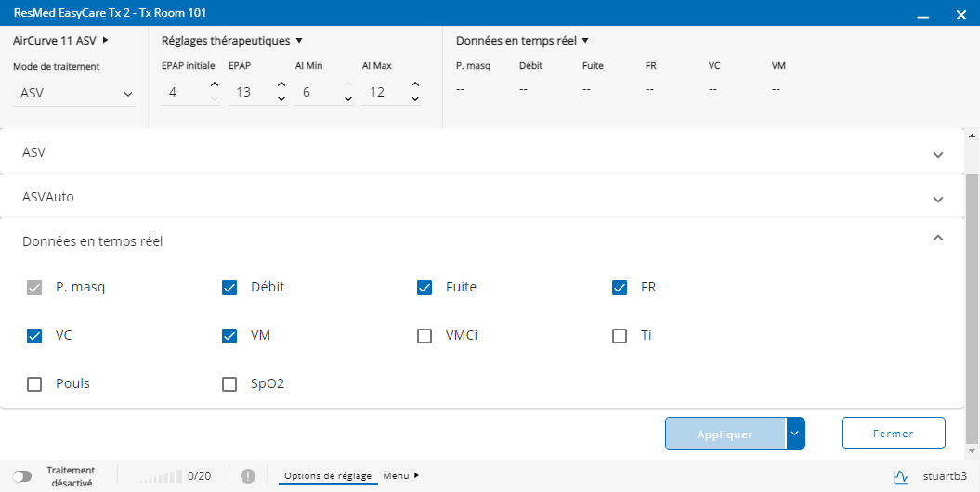Image resolution: width=980 pixels, height=492 pixels.
Task: Click the signal strength bars icon
Action: coord(160,476)
